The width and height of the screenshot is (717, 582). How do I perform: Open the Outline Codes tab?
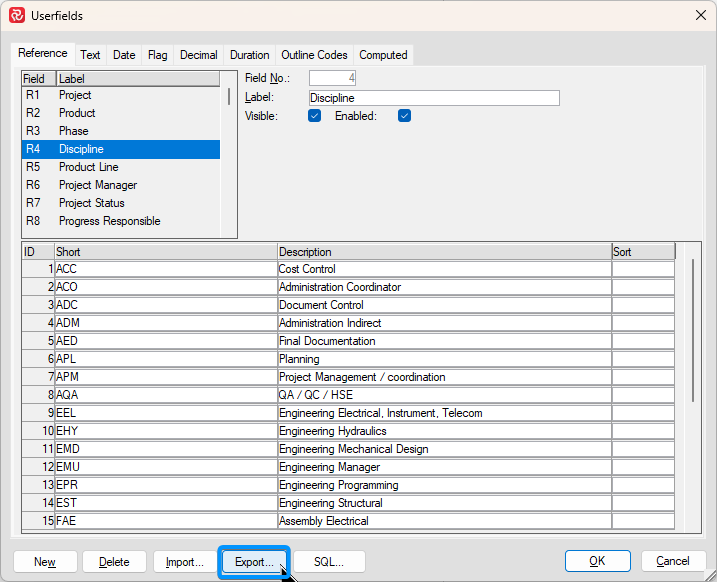point(314,55)
